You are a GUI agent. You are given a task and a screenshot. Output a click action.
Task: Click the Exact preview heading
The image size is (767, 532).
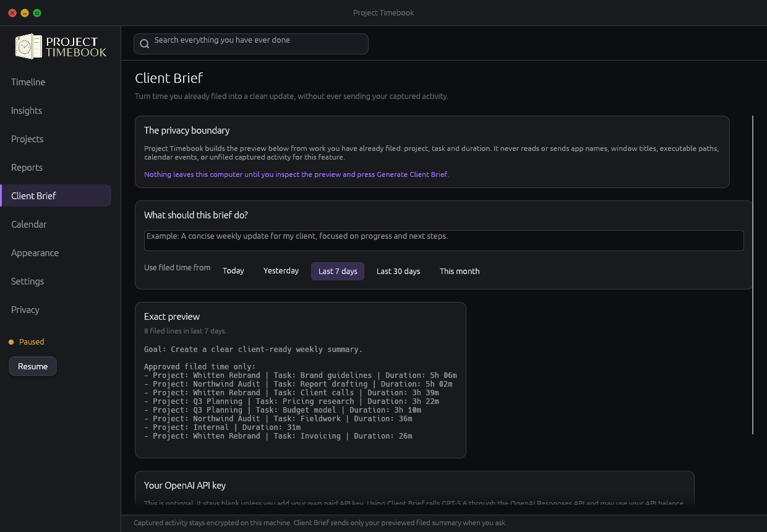pos(172,317)
